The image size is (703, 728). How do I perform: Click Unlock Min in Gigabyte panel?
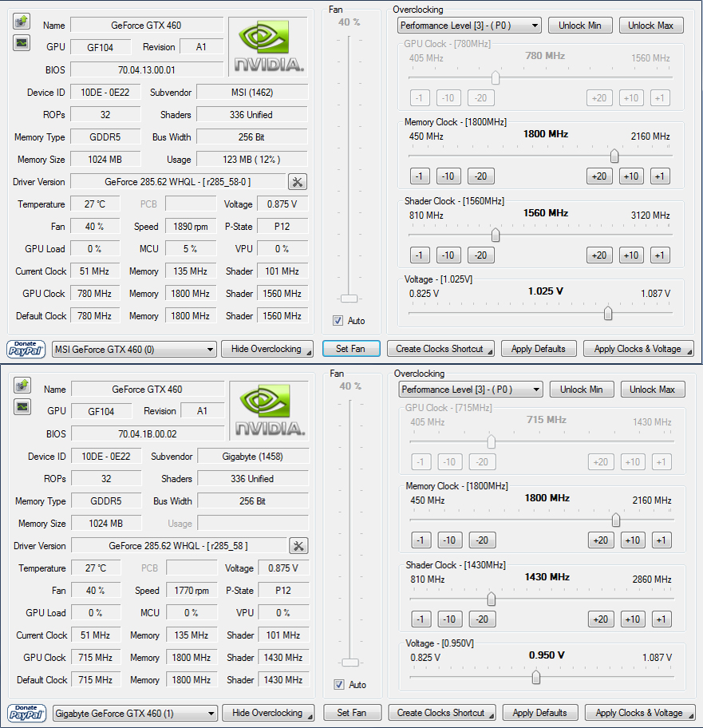pos(582,390)
